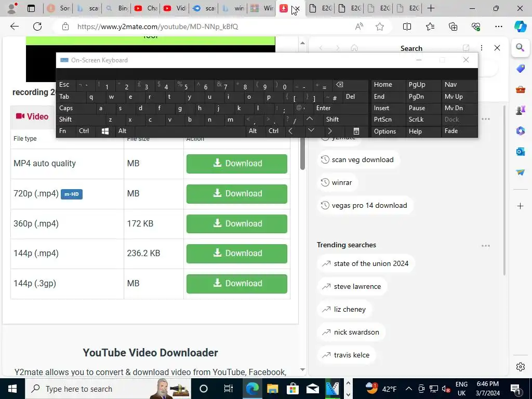Image resolution: width=532 pixels, height=399 pixels.
Task: Show hidden system tray icons chevron
Action: tap(409, 389)
